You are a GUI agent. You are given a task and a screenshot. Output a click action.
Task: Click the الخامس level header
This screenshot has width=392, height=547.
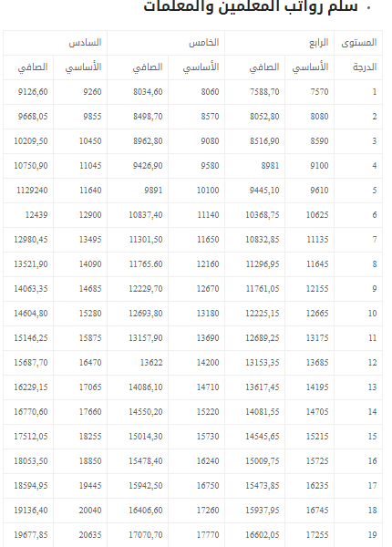(166, 43)
